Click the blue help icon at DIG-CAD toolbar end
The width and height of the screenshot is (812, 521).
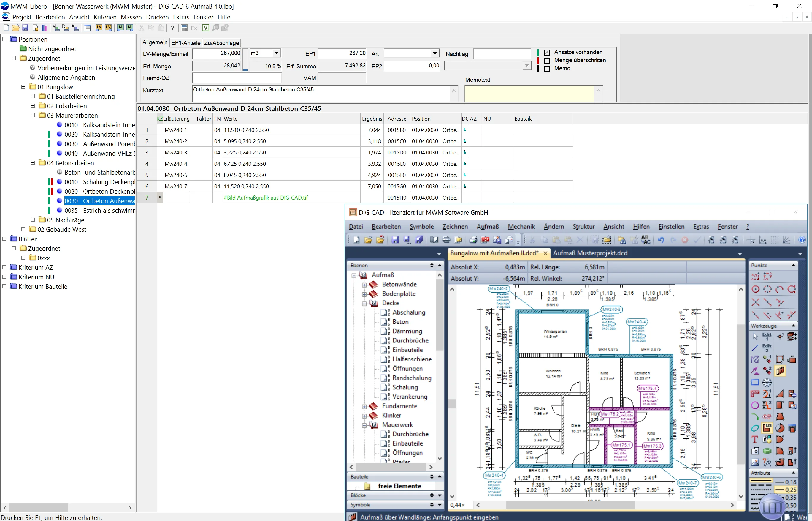click(802, 240)
